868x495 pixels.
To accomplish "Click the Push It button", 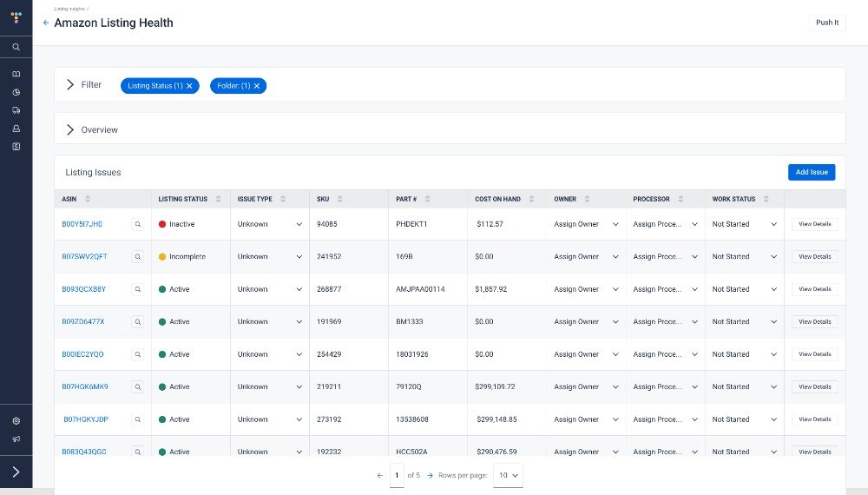I will (827, 23).
